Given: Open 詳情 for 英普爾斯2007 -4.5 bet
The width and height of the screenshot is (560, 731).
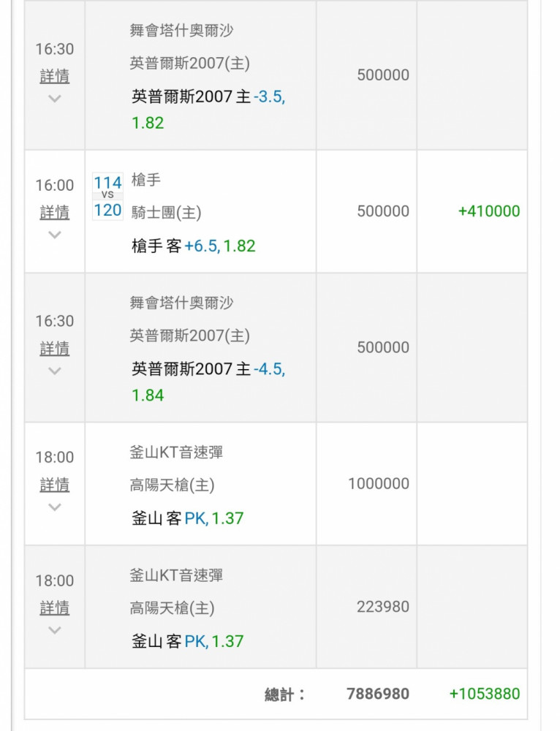Looking at the screenshot, I should tap(55, 348).
